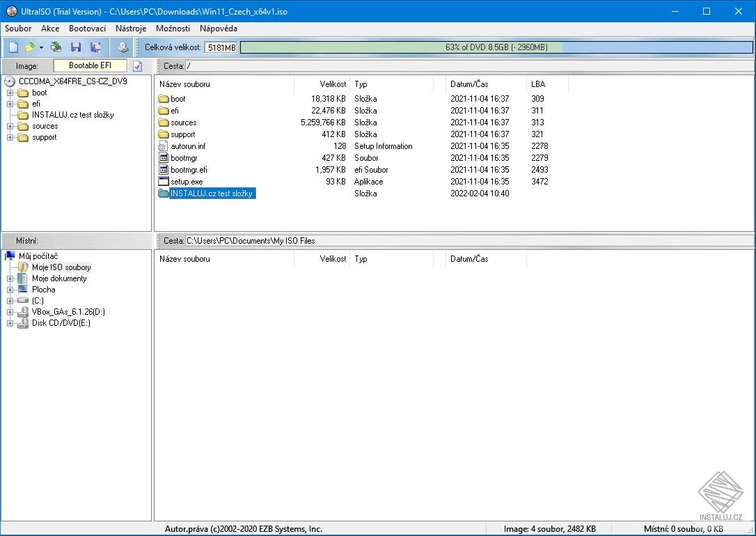756x536 pixels.
Task: Open the Bootovací menu
Action: coord(87,29)
